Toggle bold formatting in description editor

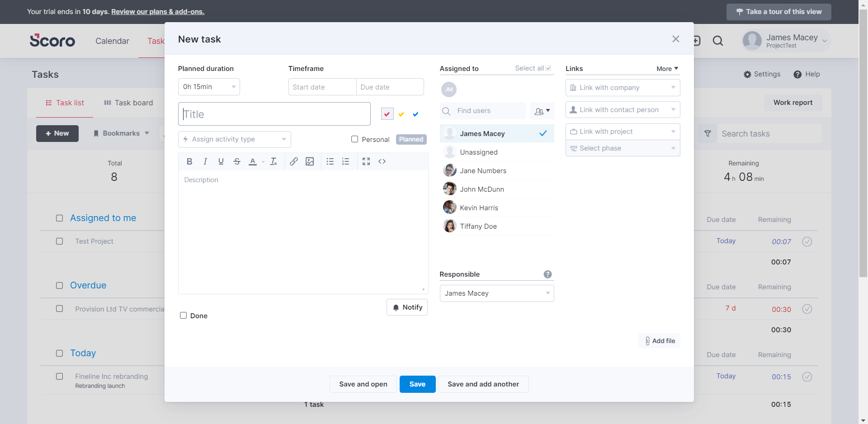[189, 161]
